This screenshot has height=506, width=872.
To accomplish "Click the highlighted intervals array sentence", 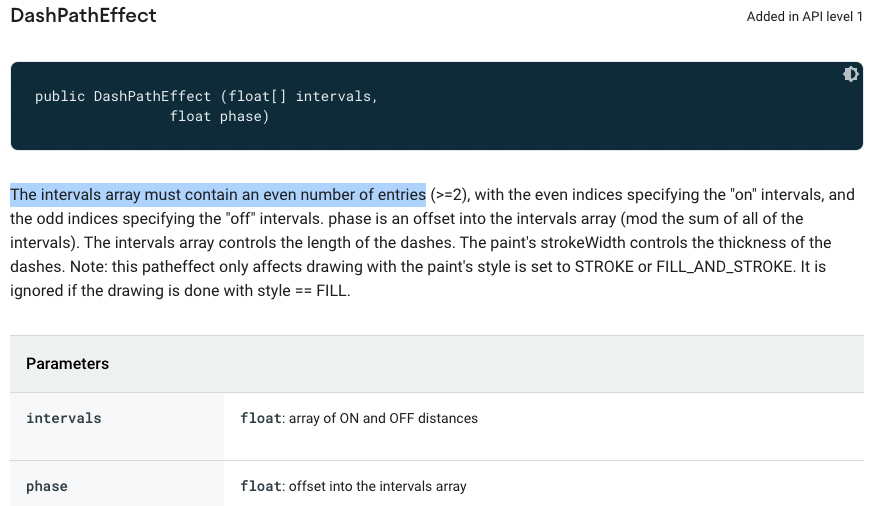I will point(218,194).
